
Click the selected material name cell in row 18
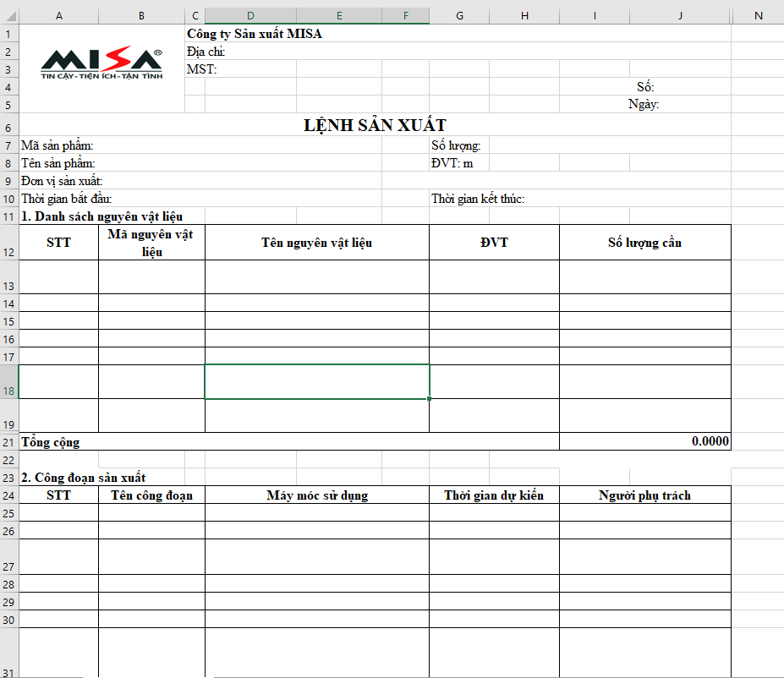coord(317,382)
